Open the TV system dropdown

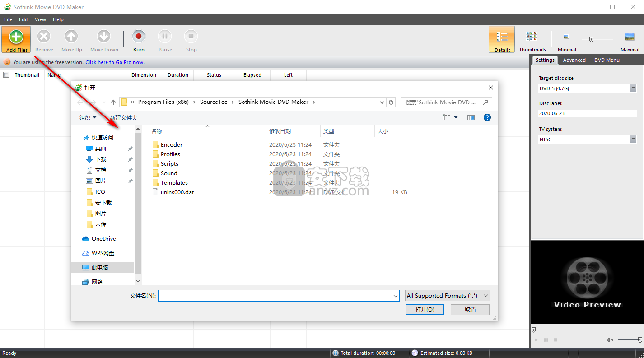click(x=633, y=139)
